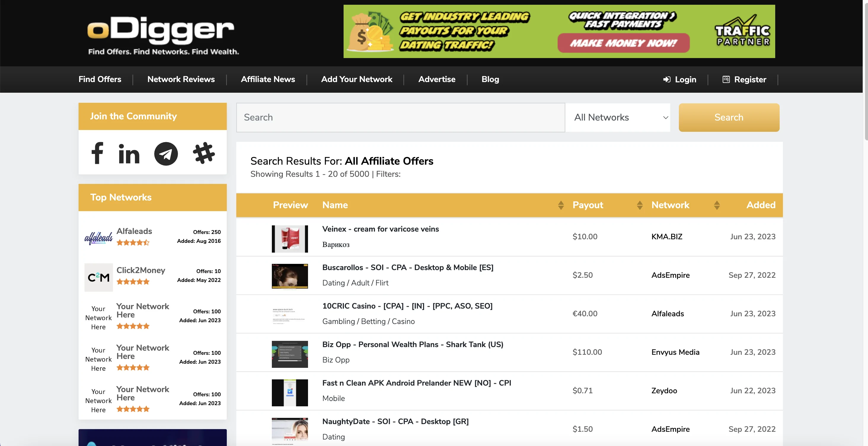868x446 pixels.
Task: Open the Telegram community icon
Action: point(166,154)
